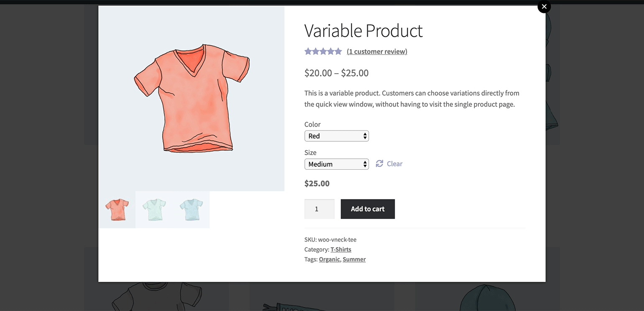This screenshot has width=644, height=311.
Task: Select the green t-shirt thumbnail
Action: click(x=154, y=209)
